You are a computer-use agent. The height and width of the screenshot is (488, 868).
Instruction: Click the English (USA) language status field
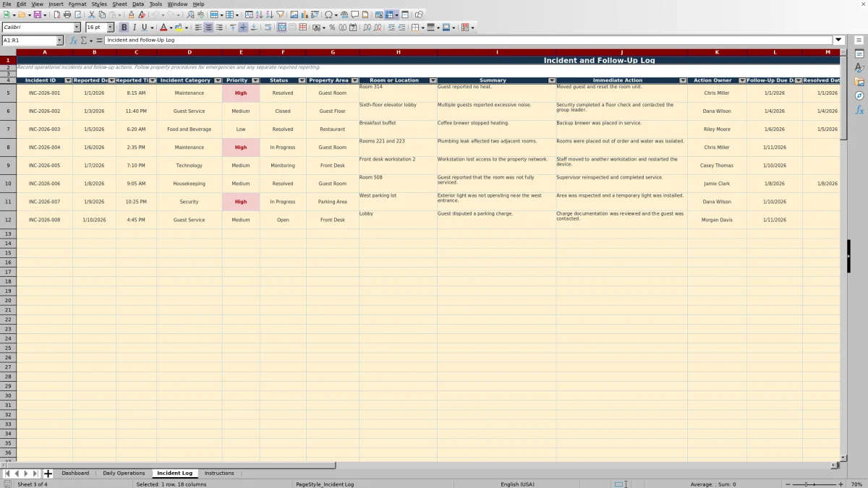pyautogui.click(x=519, y=484)
